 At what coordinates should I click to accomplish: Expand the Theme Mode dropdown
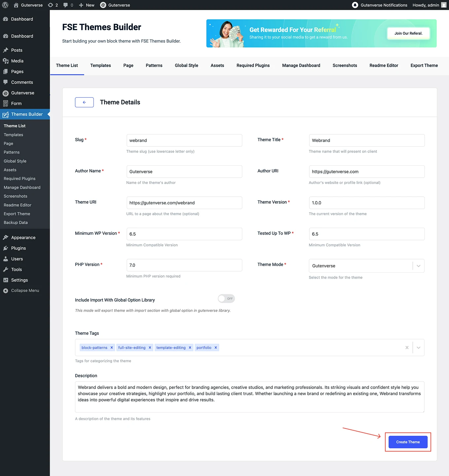pos(418,266)
